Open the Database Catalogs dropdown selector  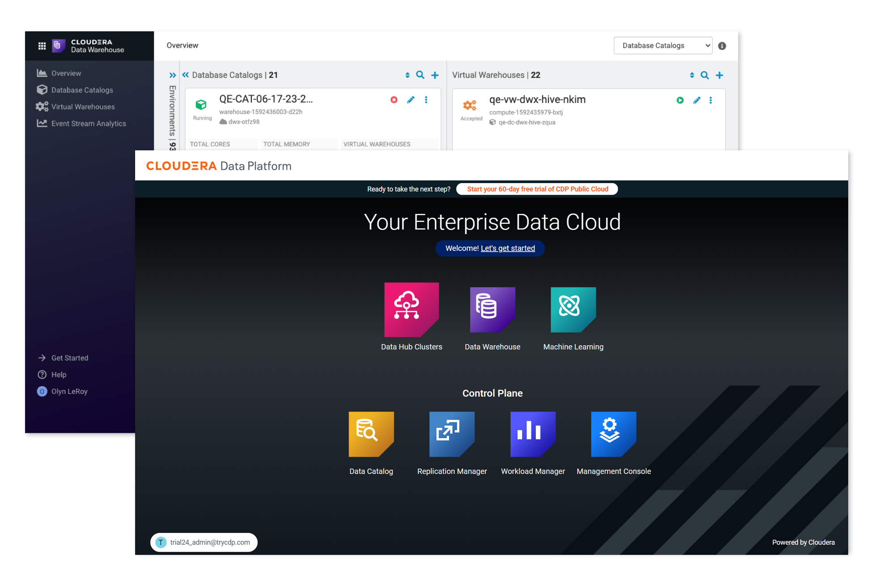[x=663, y=46]
